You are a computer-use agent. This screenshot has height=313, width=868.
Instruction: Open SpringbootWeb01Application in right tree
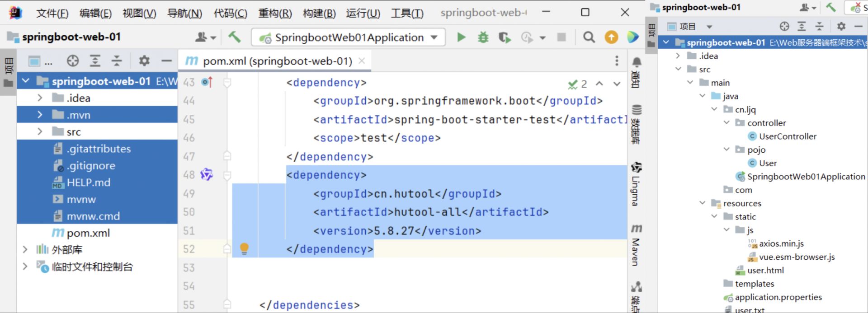coord(801,176)
